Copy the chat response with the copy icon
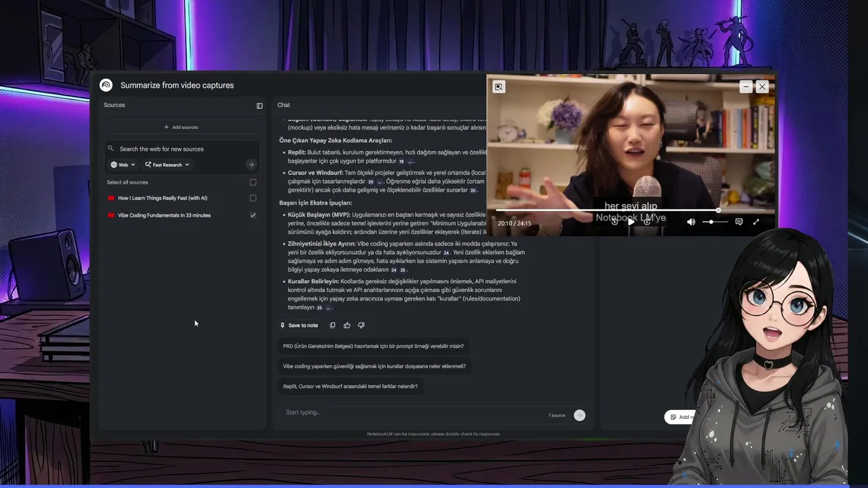The width and height of the screenshot is (868, 488). pyautogui.click(x=332, y=325)
